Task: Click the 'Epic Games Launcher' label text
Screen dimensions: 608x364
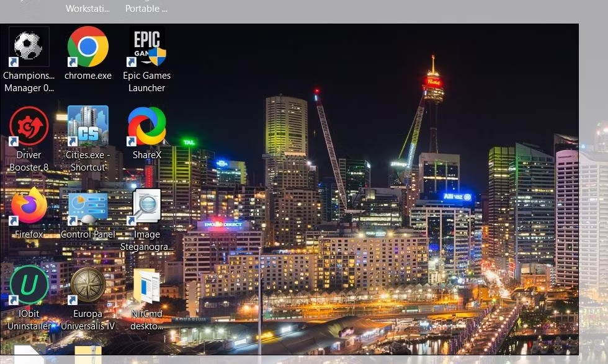Action: coord(147,82)
